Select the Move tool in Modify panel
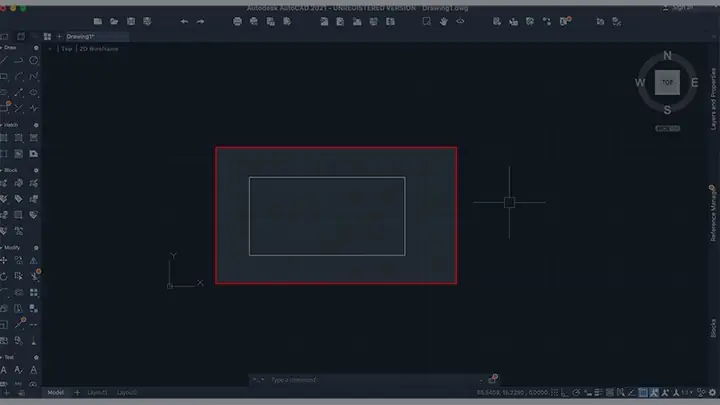The height and width of the screenshot is (405, 720). tap(4, 260)
